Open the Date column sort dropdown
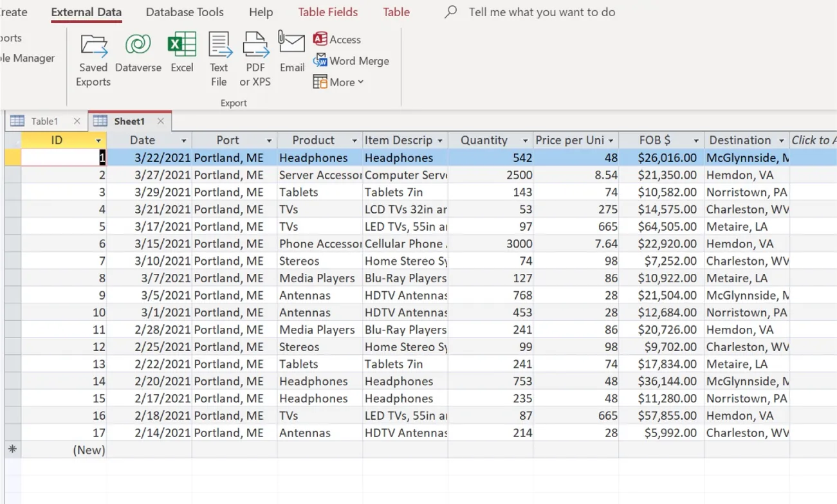This screenshot has width=837, height=504. click(183, 139)
